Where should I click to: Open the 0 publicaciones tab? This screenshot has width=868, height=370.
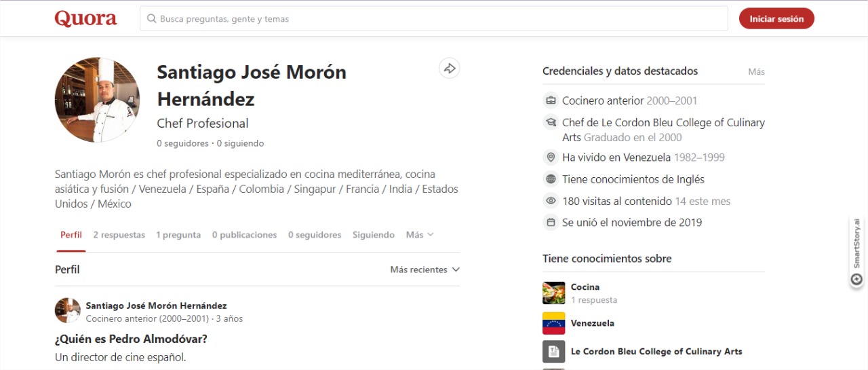[244, 235]
